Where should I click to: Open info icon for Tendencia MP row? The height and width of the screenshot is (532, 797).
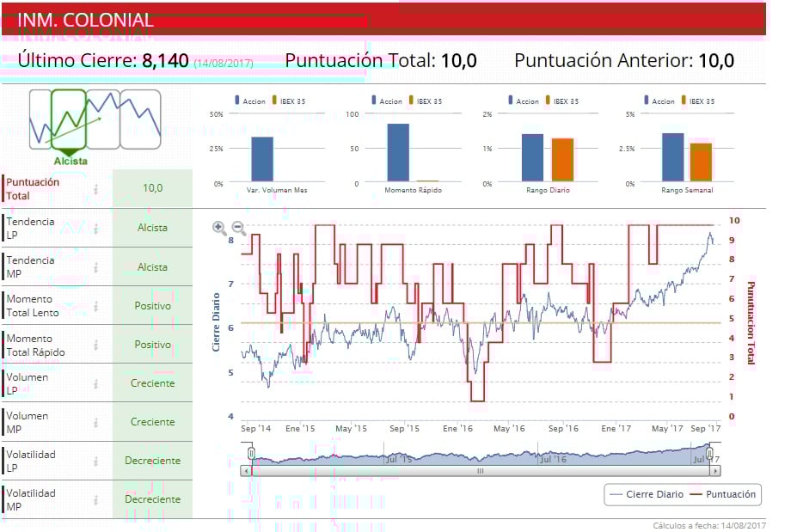click(95, 266)
